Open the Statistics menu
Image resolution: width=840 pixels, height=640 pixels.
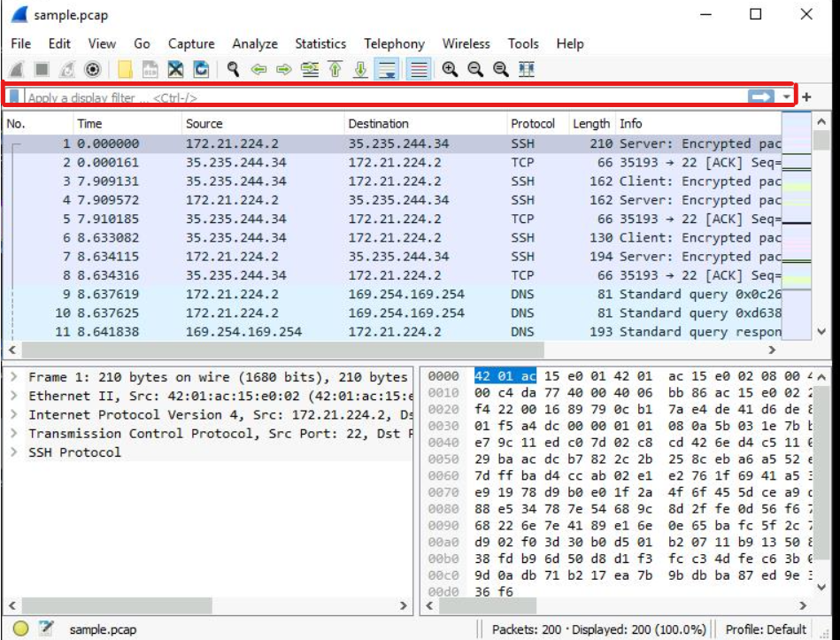320,42
